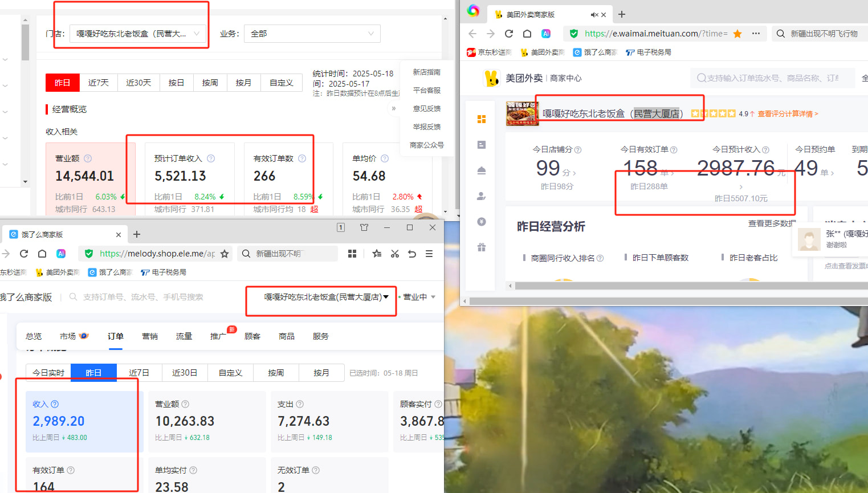The width and height of the screenshot is (868, 493).
Task: Go to home in Meituan browser
Action: point(527,34)
